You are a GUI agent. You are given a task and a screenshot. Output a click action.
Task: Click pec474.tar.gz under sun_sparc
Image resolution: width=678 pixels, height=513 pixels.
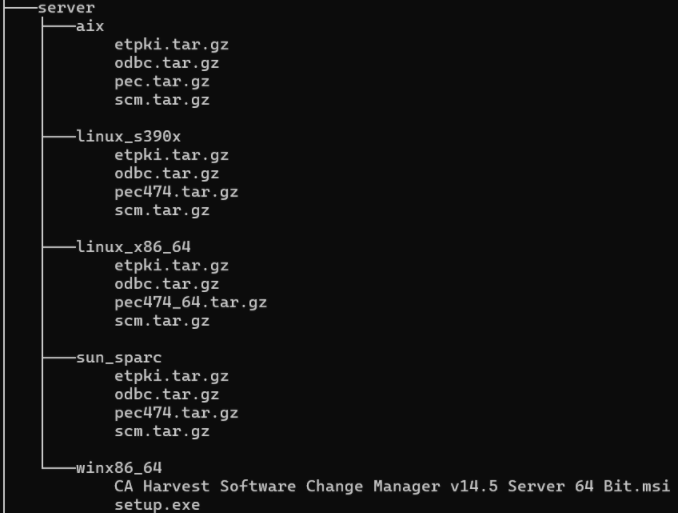click(x=176, y=412)
